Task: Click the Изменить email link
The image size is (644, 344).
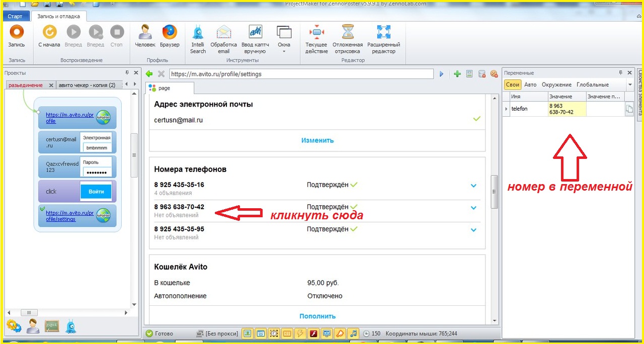Action: (317, 140)
